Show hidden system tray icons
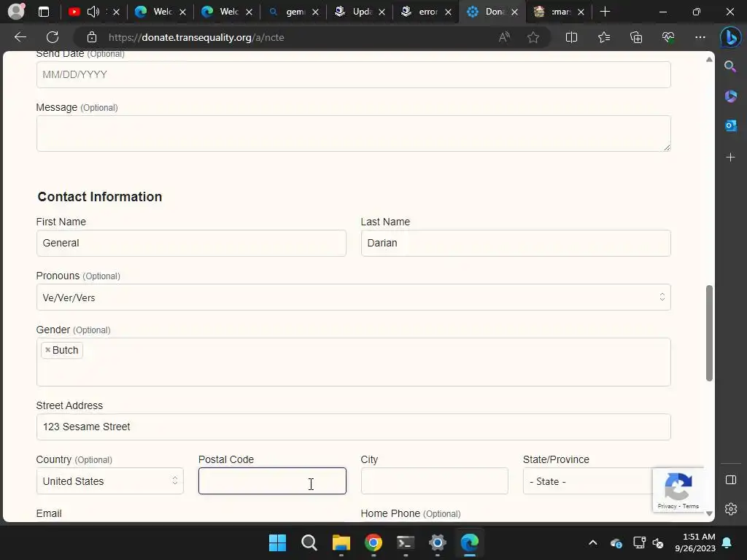The width and height of the screenshot is (747, 560). pos(592,542)
